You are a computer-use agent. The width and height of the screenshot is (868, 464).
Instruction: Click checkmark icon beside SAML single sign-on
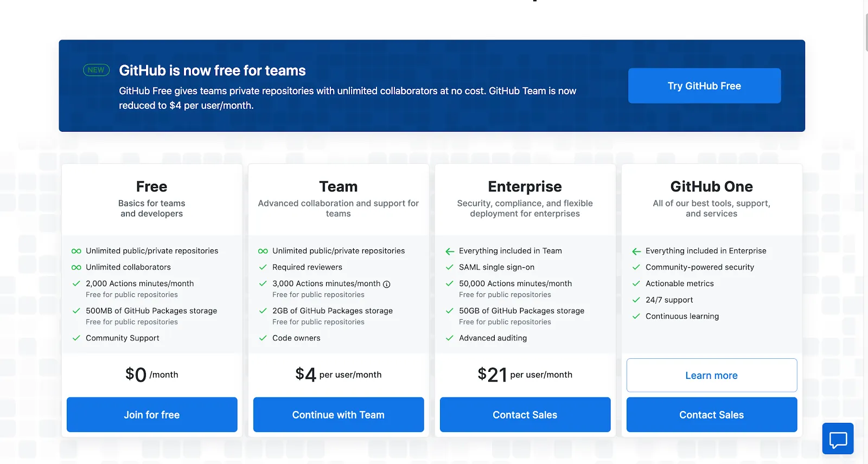(x=450, y=267)
